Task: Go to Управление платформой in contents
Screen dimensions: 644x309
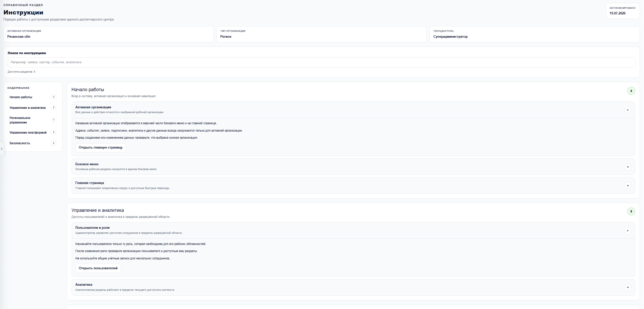Action: point(33,133)
